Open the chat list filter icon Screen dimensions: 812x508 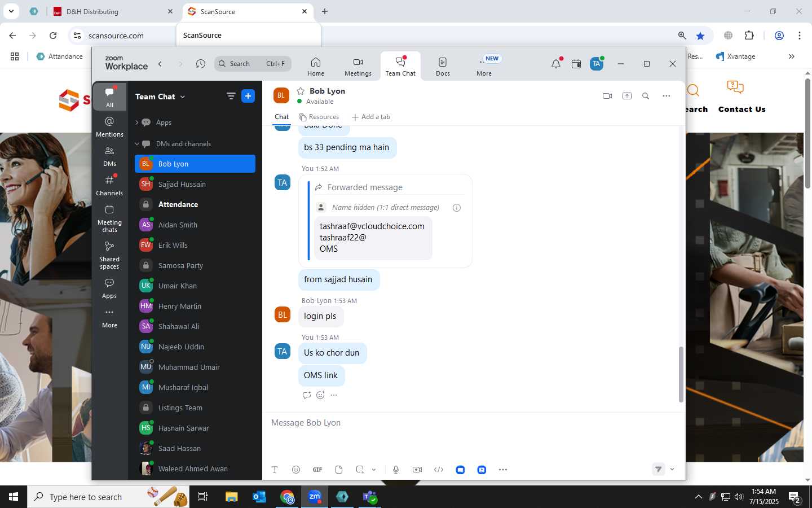231,96
